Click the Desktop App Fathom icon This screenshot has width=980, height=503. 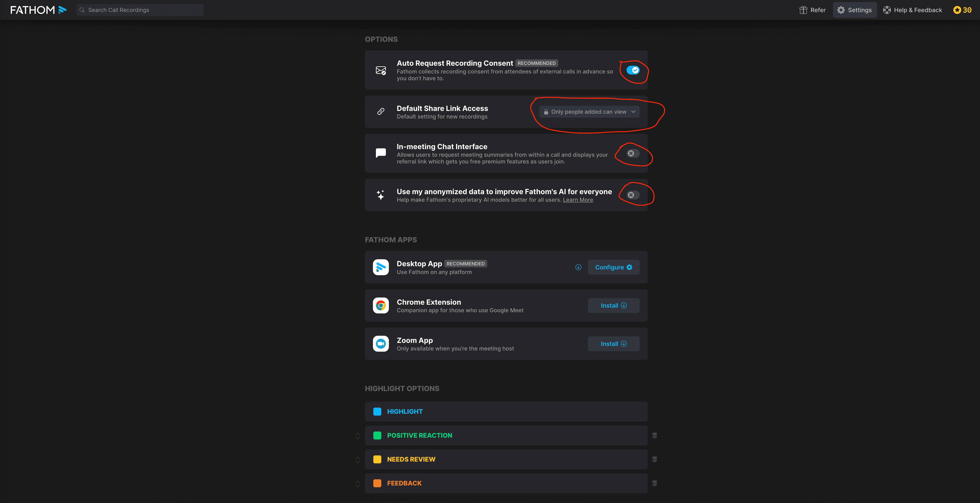(x=380, y=267)
